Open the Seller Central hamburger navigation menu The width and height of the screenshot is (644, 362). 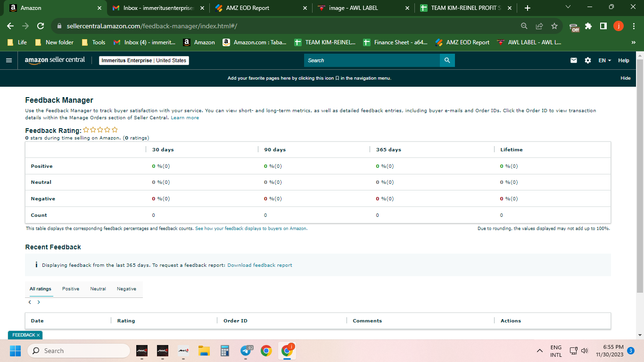coord(8,60)
